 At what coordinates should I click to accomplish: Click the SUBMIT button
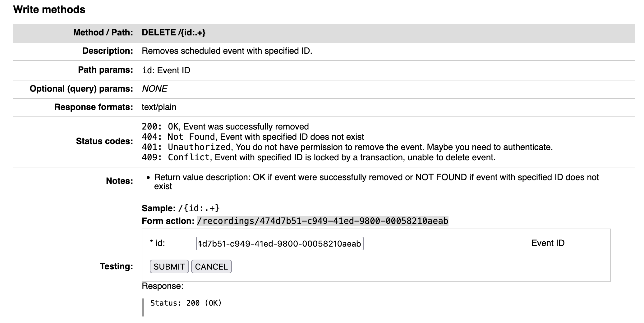(169, 266)
